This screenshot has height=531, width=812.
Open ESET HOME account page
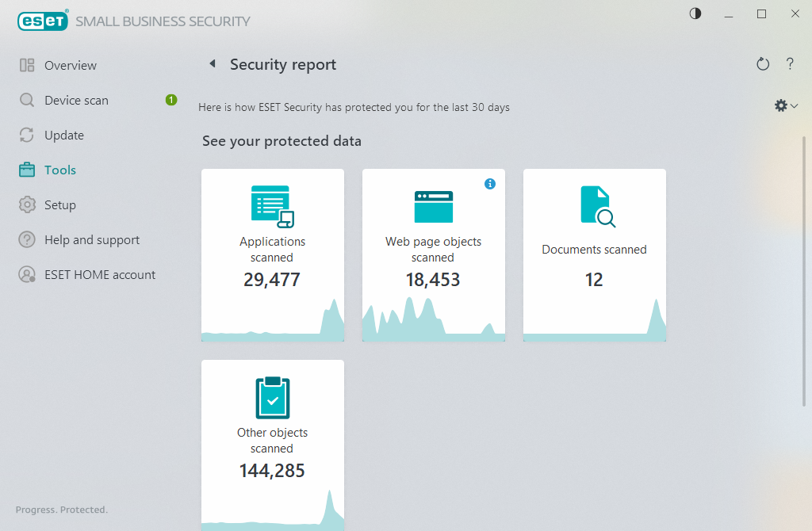tap(100, 275)
